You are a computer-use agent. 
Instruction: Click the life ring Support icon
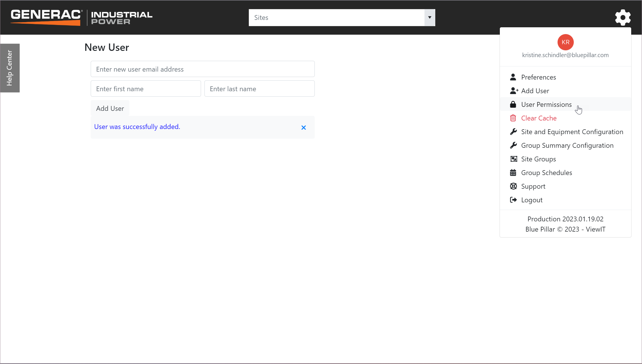(513, 186)
